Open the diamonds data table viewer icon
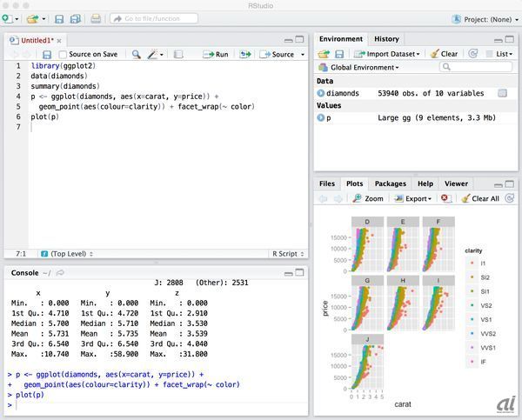 [x=503, y=93]
